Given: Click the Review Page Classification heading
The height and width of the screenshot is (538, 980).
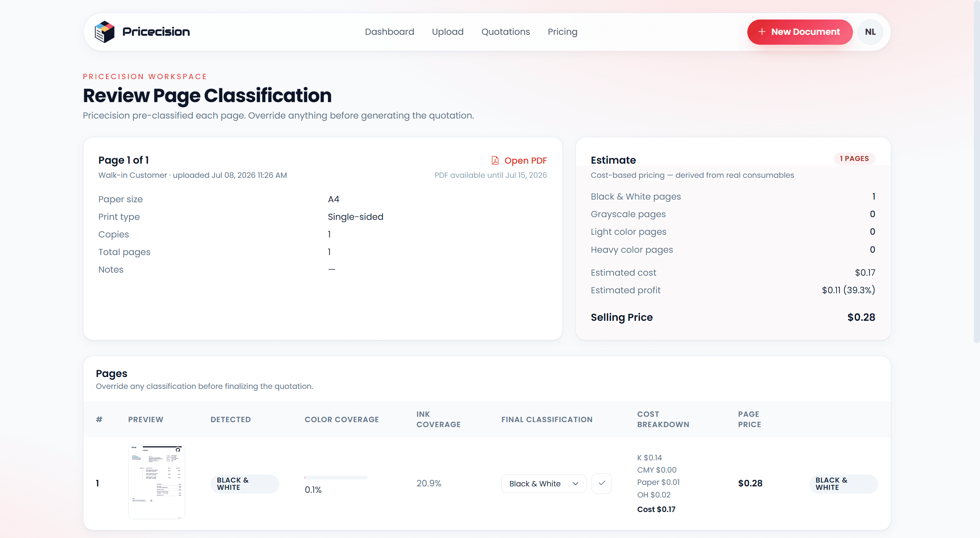Looking at the screenshot, I should click(207, 96).
